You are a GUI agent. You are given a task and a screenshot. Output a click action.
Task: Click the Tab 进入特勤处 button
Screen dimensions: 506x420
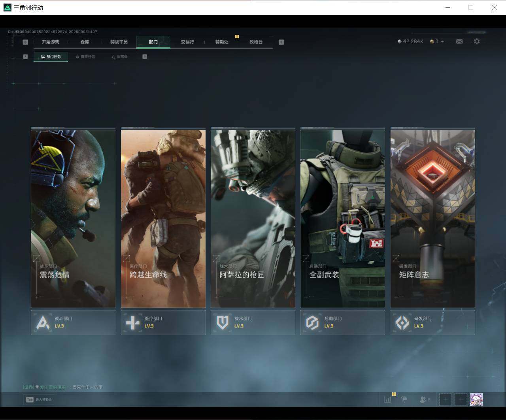[x=39, y=399]
